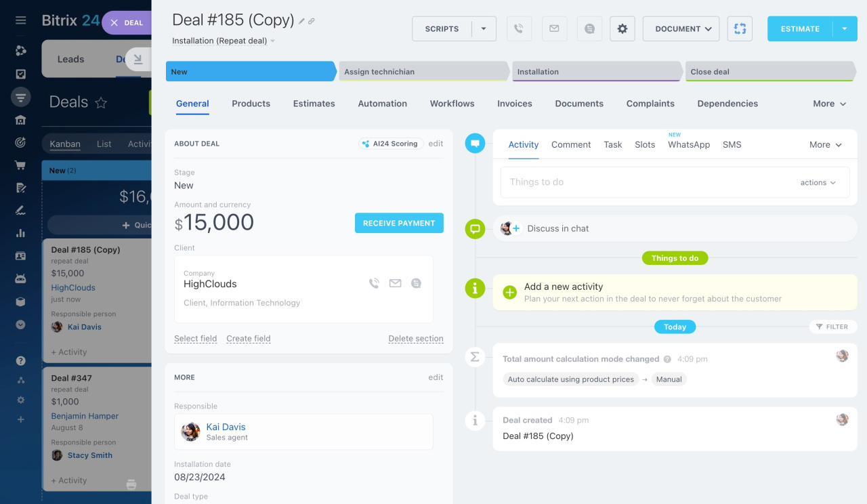Click the Things to do input field
Image resolution: width=867 pixels, height=504 pixels.
[643, 182]
